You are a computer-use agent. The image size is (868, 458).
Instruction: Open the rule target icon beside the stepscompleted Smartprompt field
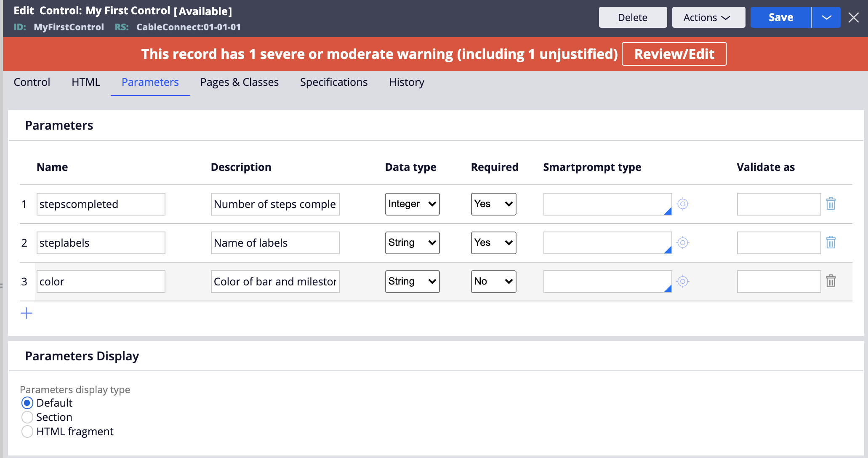[682, 204]
